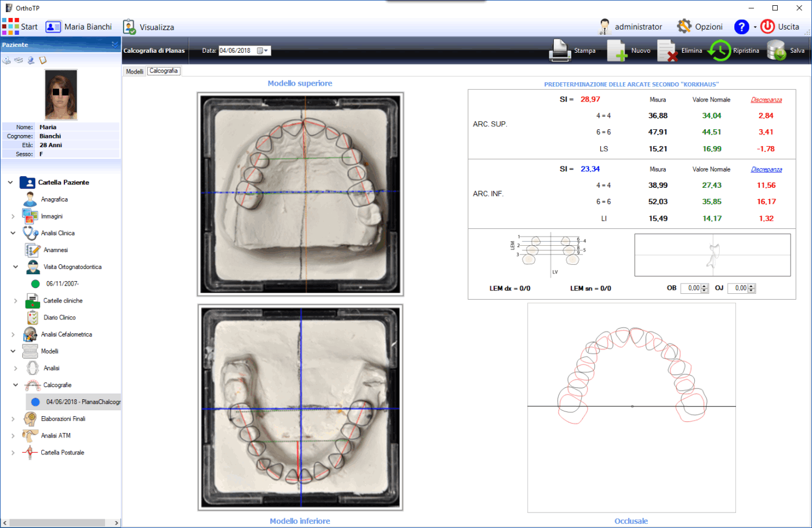Screen dimensions: 812x528
Task: Collapse Visita Ortognatodontica node arrow
Action: click(x=16, y=267)
